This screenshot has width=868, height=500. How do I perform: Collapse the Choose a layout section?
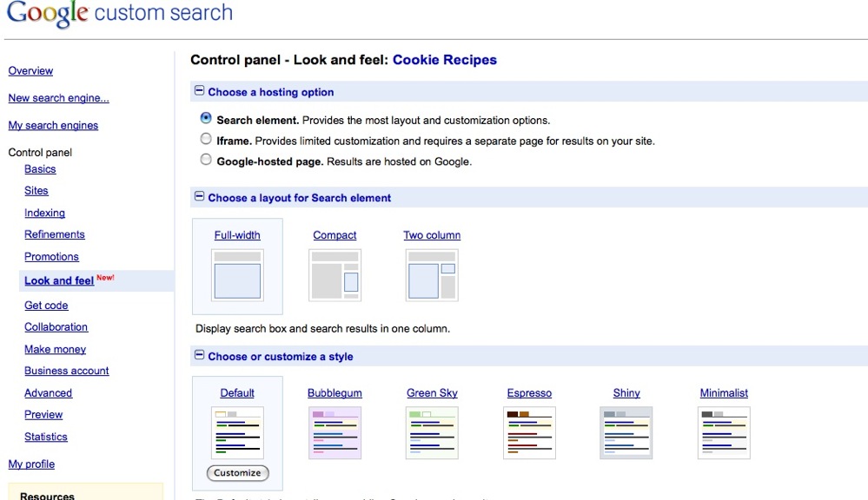click(x=199, y=196)
